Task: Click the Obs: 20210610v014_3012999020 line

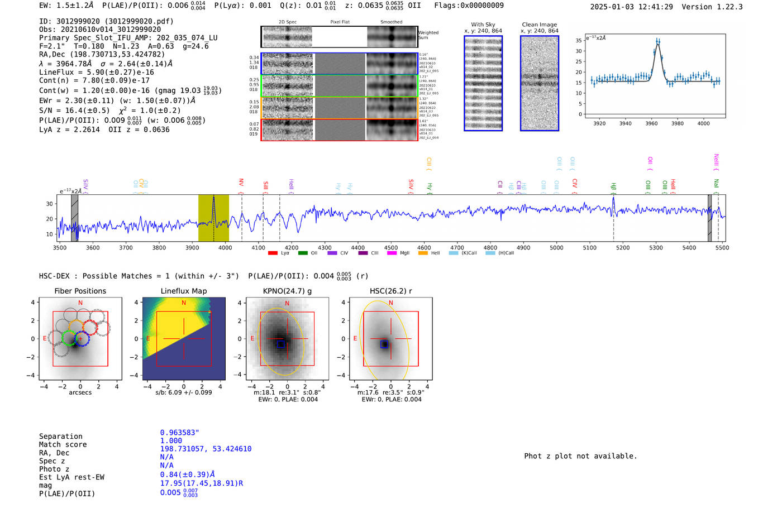Action: (x=100, y=30)
